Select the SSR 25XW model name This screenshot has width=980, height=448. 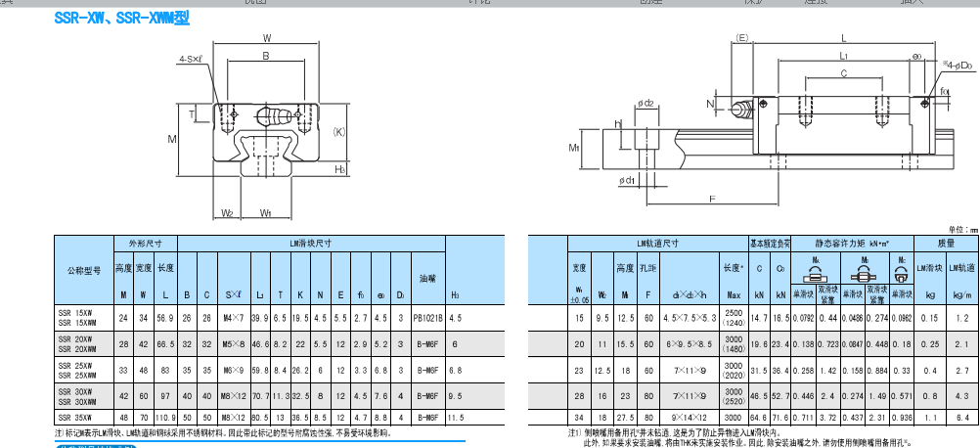[75, 366]
